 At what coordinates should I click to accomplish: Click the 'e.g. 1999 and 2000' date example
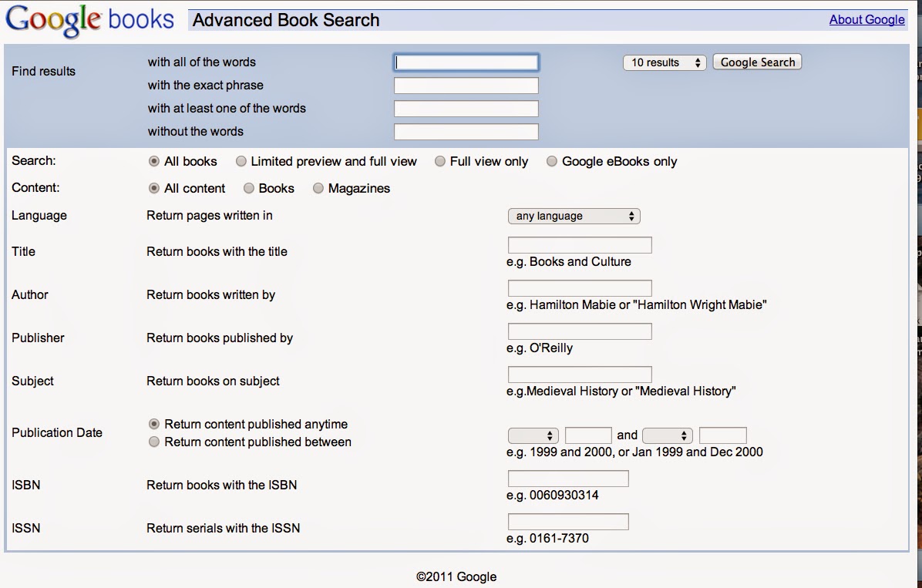coord(634,452)
